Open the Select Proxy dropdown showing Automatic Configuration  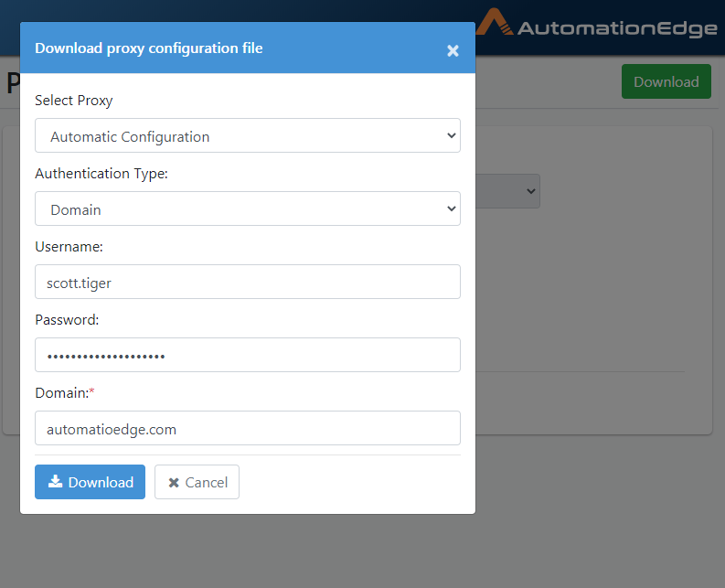coord(248,135)
